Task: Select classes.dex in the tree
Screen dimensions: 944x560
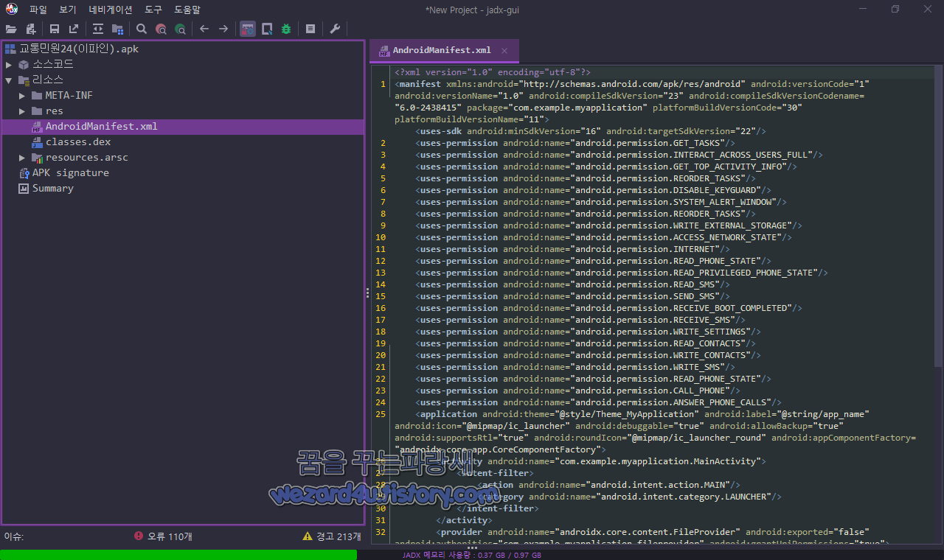Action: click(78, 141)
